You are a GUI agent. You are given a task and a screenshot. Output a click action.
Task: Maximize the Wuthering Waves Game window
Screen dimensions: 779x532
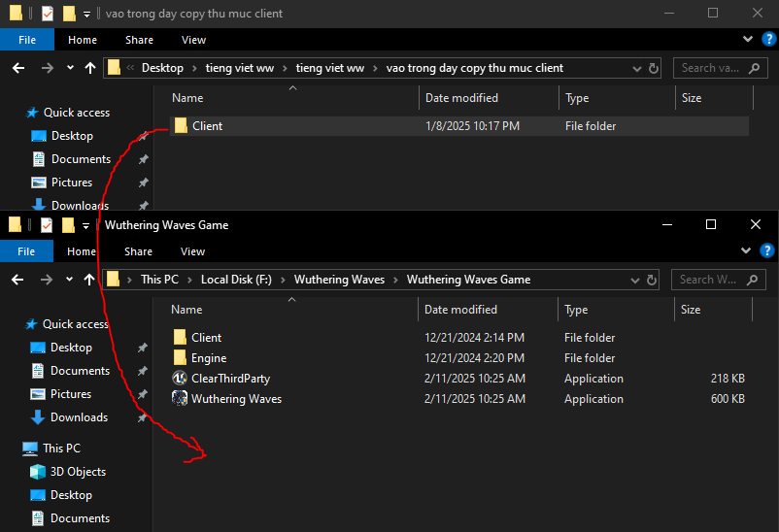click(711, 224)
